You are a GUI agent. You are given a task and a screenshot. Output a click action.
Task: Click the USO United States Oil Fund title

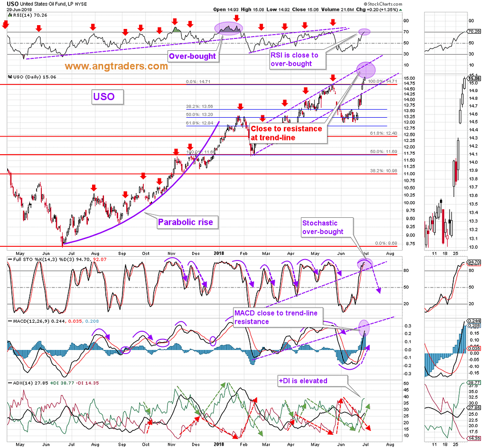pyautogui.click(x=47, y=4)
